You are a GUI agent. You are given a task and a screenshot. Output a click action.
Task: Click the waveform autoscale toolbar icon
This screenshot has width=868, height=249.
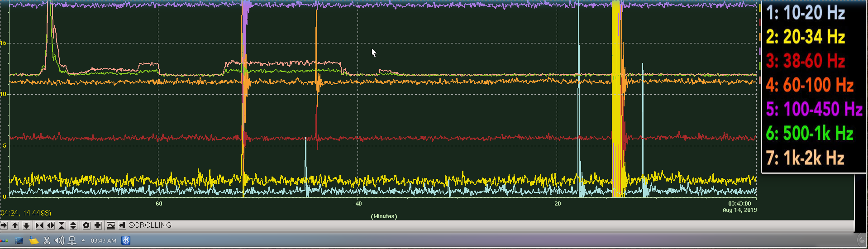coord(111,225)
